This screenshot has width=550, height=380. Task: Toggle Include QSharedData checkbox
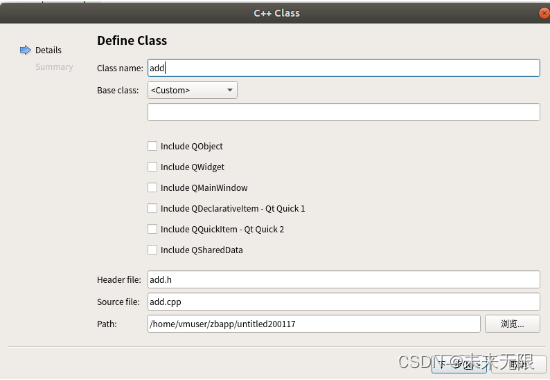152,250
